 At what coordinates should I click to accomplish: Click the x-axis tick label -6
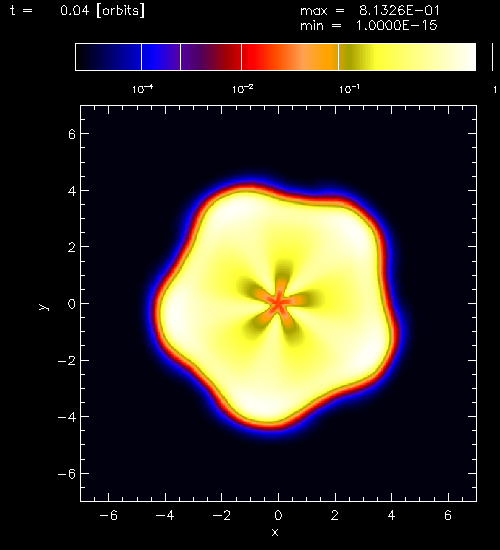pyautogui.click(x=109, y=515)
